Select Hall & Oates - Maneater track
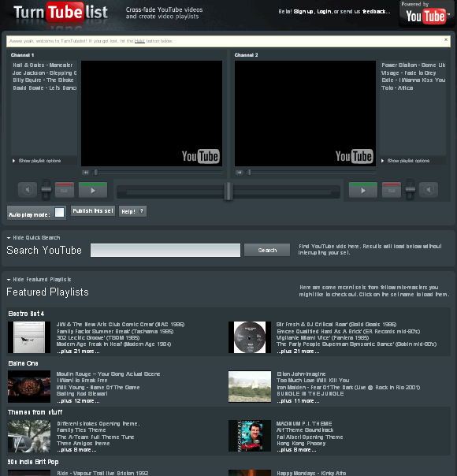Viewport: 457px width, 476px height. tap(43, 65)
